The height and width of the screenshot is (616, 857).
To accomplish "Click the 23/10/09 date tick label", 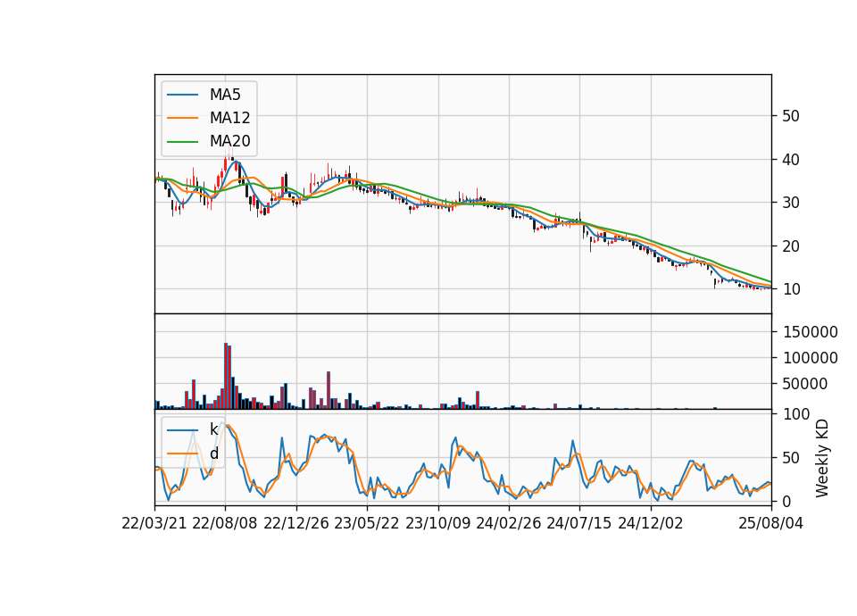I will tap(437, 523).
